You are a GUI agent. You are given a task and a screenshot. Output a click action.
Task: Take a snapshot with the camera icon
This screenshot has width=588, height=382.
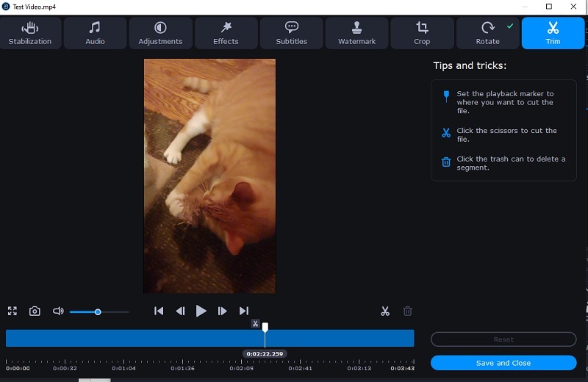(x=35, y=311)
